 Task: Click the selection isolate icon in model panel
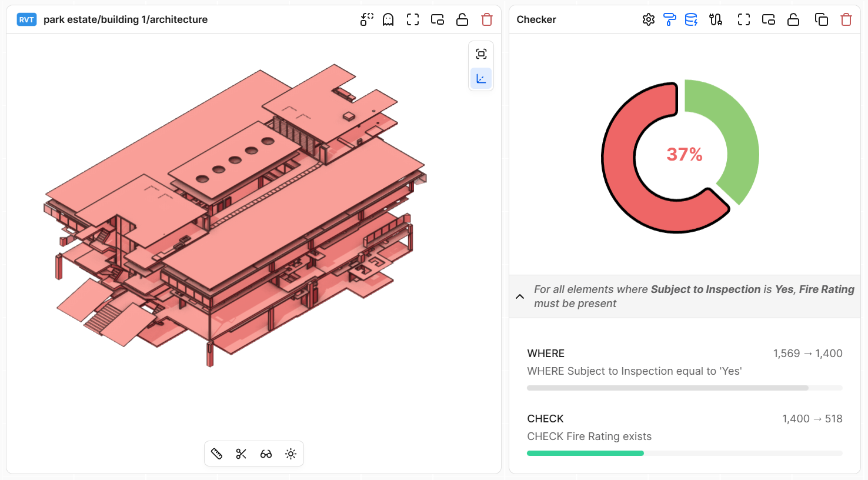367,19
